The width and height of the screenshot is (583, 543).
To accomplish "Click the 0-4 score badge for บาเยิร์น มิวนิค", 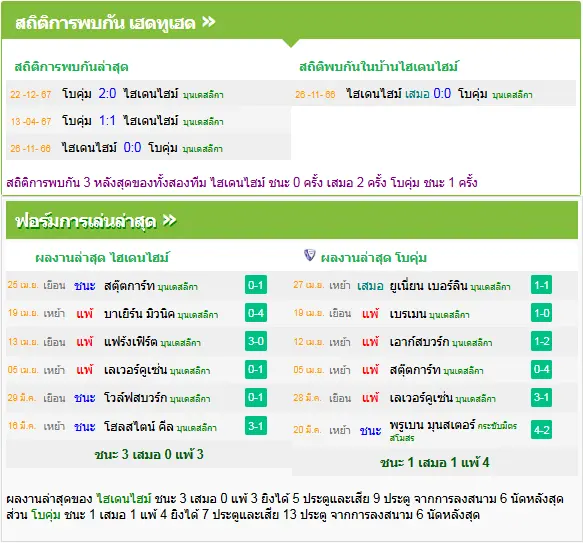I will tap(256, 313).
